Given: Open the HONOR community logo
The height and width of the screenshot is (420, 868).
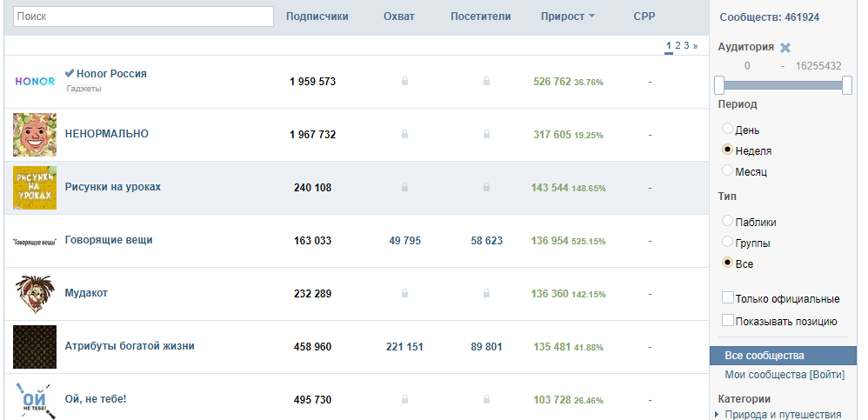Looking at the screenshot, I should 35,82.
